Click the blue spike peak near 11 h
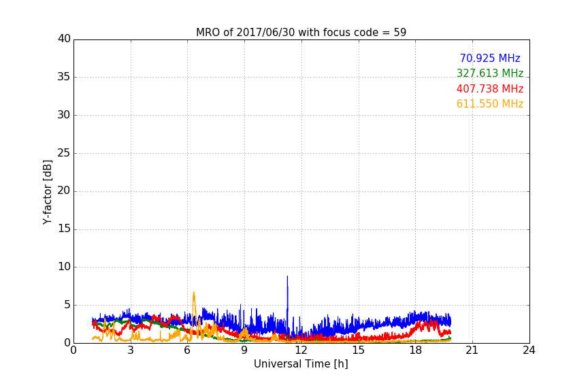Viewport: 588px width, 392px height. pos(287,277)
